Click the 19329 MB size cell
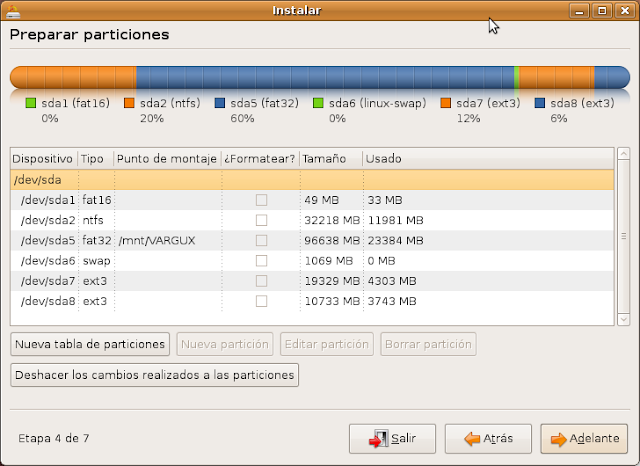Viewport: 640px width, 466px height. pos(332,281)
